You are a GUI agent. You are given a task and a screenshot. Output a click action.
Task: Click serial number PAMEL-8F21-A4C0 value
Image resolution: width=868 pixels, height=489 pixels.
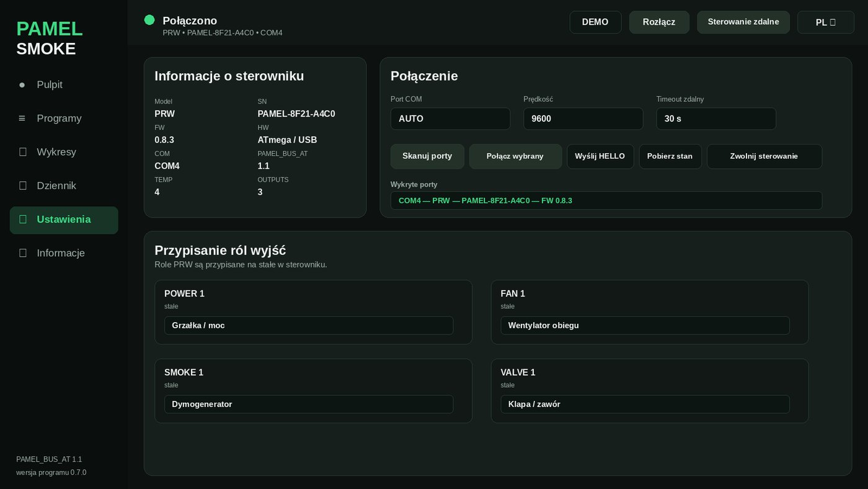[x=296, y=114]
